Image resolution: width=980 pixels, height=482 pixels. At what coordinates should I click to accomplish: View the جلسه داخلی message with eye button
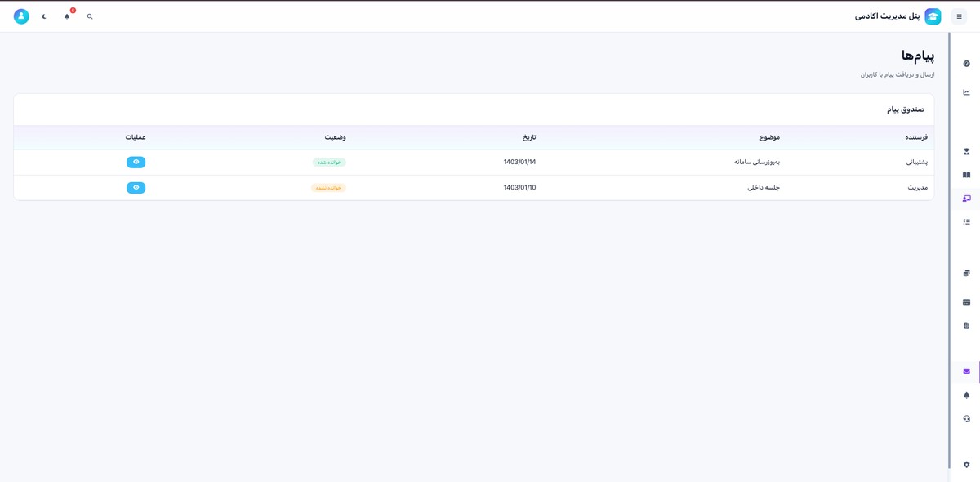click(x=136, y=188)
